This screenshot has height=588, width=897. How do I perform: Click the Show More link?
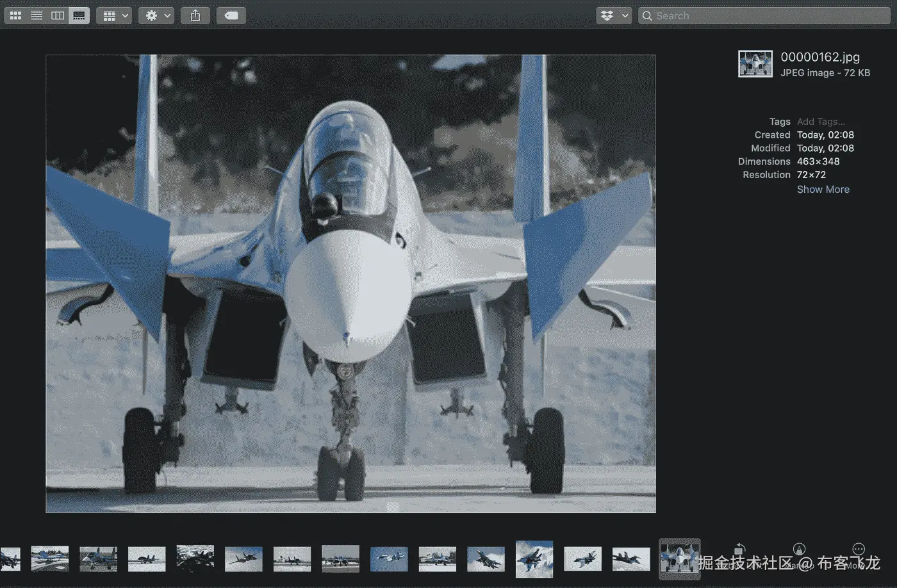pos(823,190)
